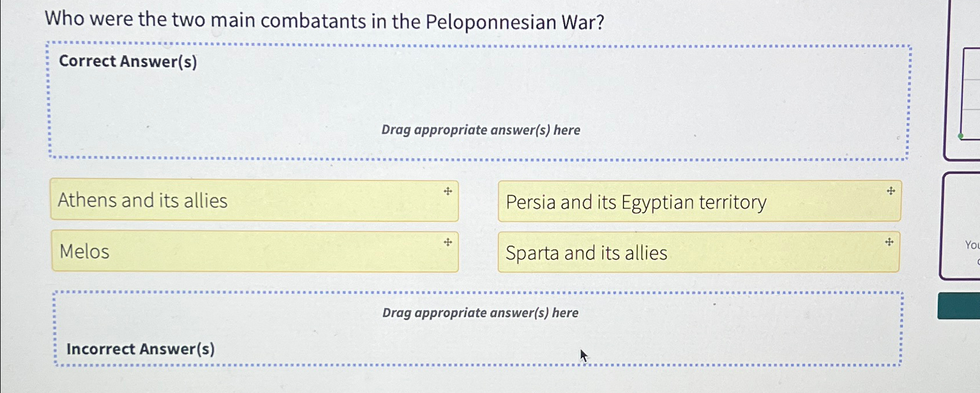
Task: Click "Drag appropriate answer(s) here" in Incorrect box
Action: point(481,313)
